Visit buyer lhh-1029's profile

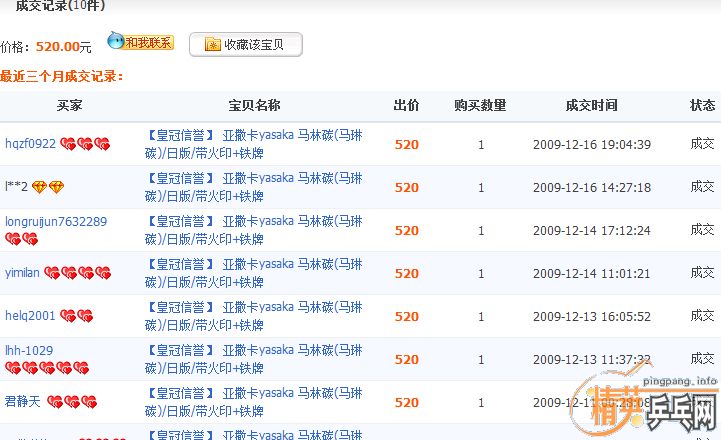(29, 351)
